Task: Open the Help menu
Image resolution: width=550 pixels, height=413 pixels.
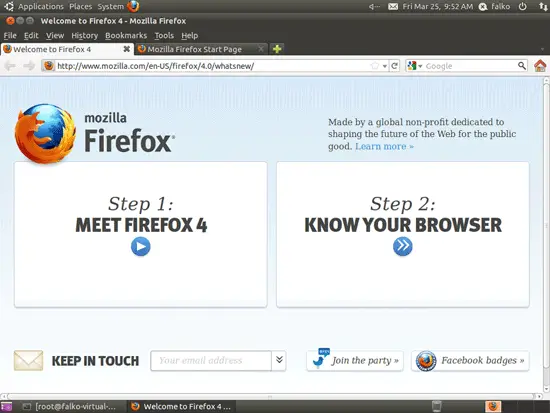Action: click(x=189, y=35)
